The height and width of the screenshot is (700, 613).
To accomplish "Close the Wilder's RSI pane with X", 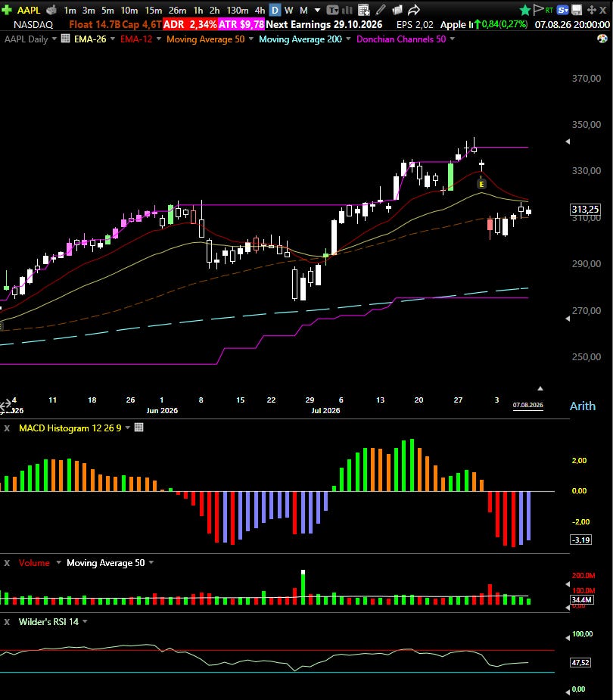I will click(x=7, y=621).
